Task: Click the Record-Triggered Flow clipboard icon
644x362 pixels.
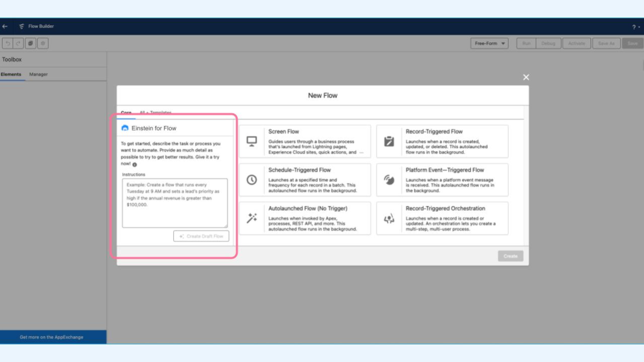Action: (x=389, y=142)
